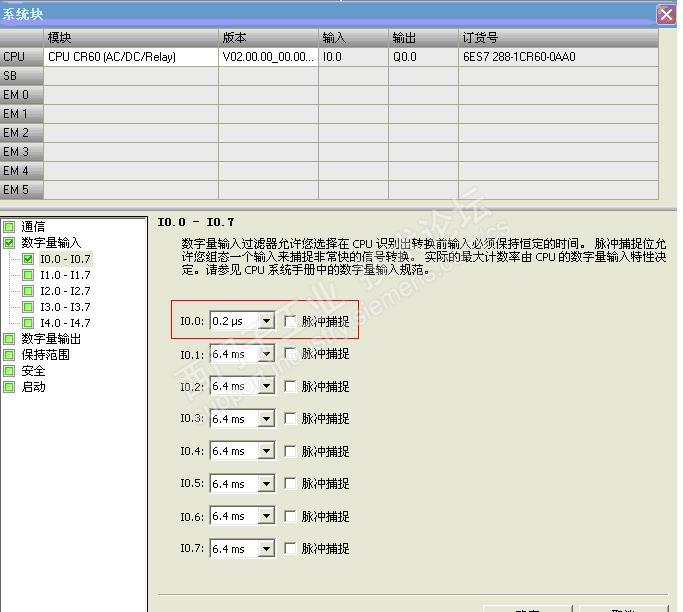Image resolution: width=683 pixels, height=612 pixels.
Task: Open the 保持范围 tree node
Action: tap(45, 355)
